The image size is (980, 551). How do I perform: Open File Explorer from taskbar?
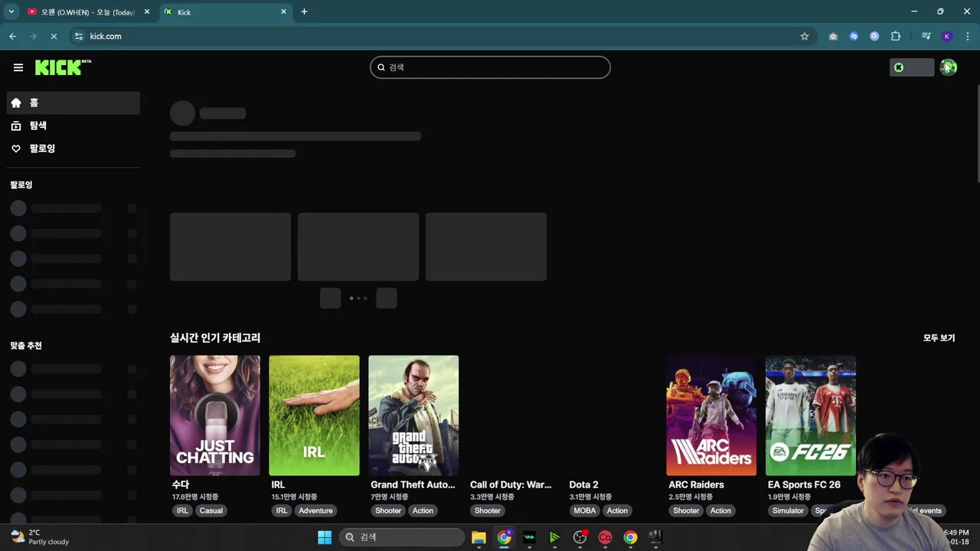(479, 537)
